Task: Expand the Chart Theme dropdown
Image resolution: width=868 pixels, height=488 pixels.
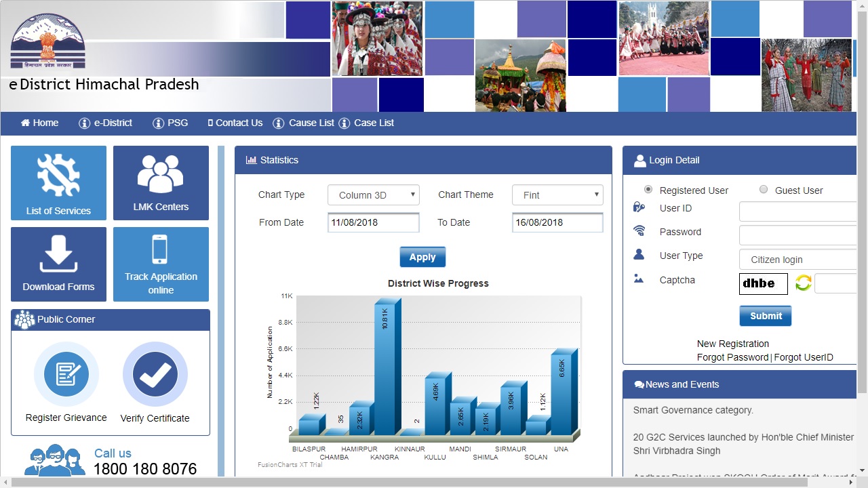Action: (x=557, y=195)
